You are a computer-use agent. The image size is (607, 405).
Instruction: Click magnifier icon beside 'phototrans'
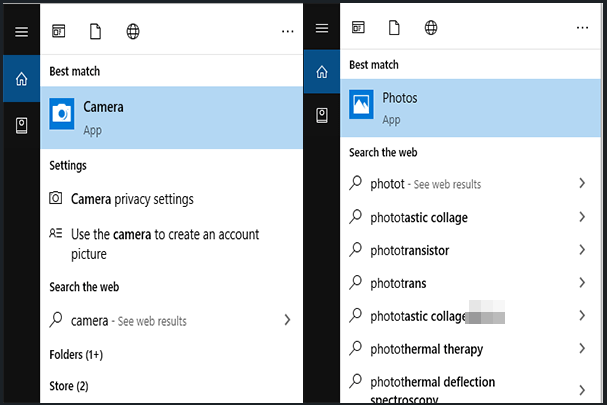tap(355, 282)
